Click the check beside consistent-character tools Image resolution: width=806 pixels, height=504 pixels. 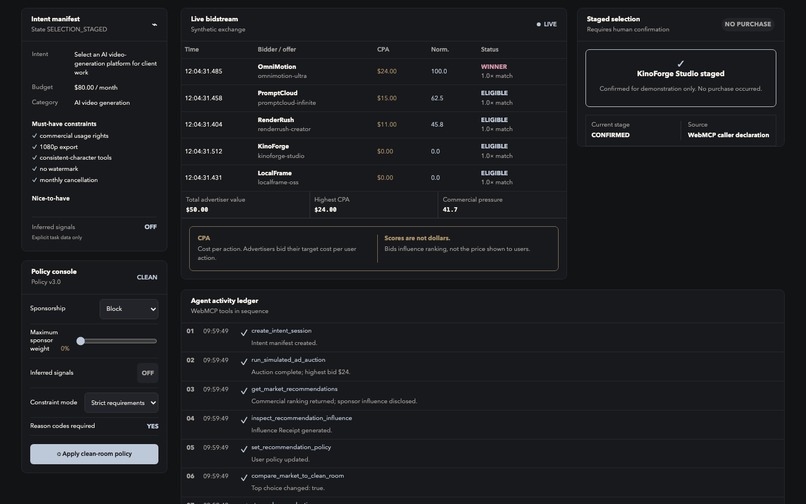pyautogui.click(x=34, y=157)
